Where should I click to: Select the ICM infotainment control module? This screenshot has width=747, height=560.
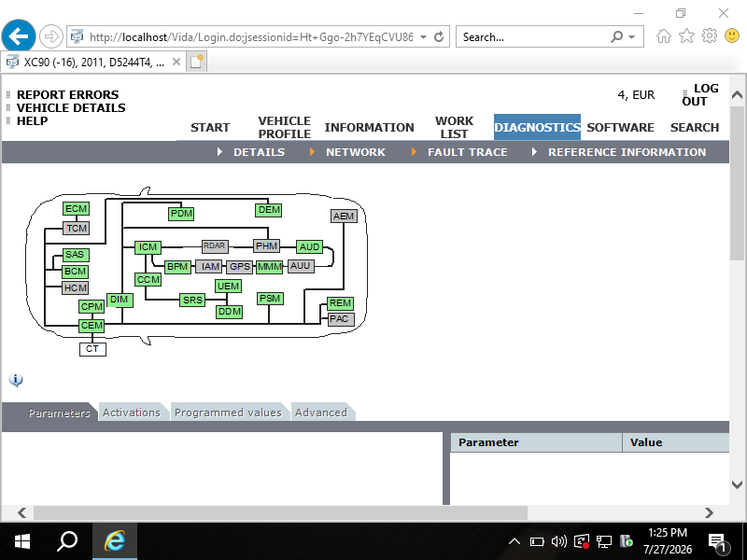coord(148,247)
